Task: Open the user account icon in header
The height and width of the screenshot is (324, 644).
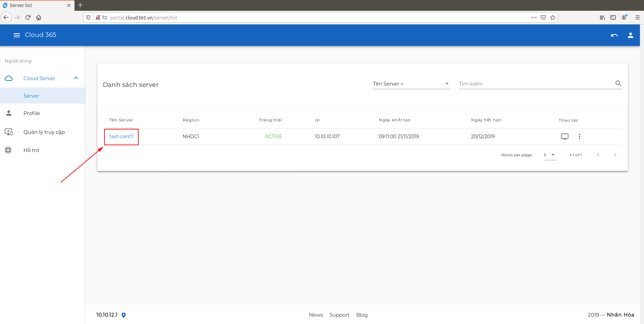Action: pyautogui.click(x=630, y=35)
